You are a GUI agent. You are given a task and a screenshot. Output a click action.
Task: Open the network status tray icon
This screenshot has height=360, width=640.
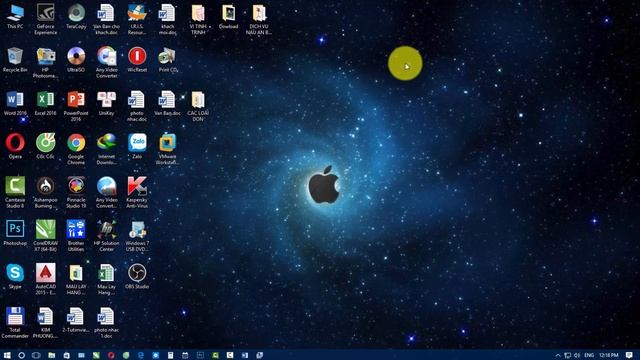click(568, 355)
